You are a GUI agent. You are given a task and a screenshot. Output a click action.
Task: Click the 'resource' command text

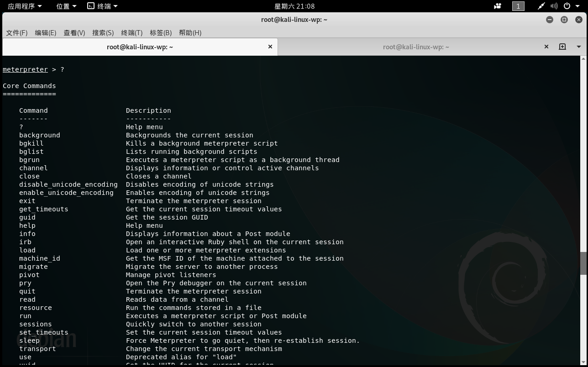coord(36,308)
